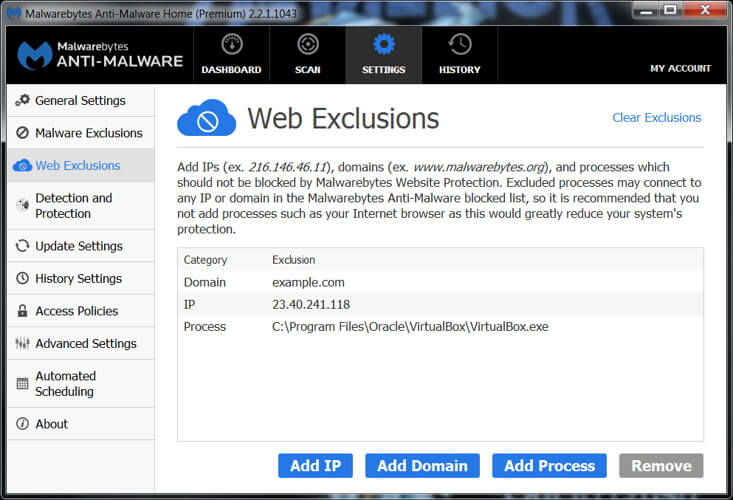Open the Dashboard gauge icon
Image resolution: width=733 pixels, height=500 pixels.
point(232,44)
